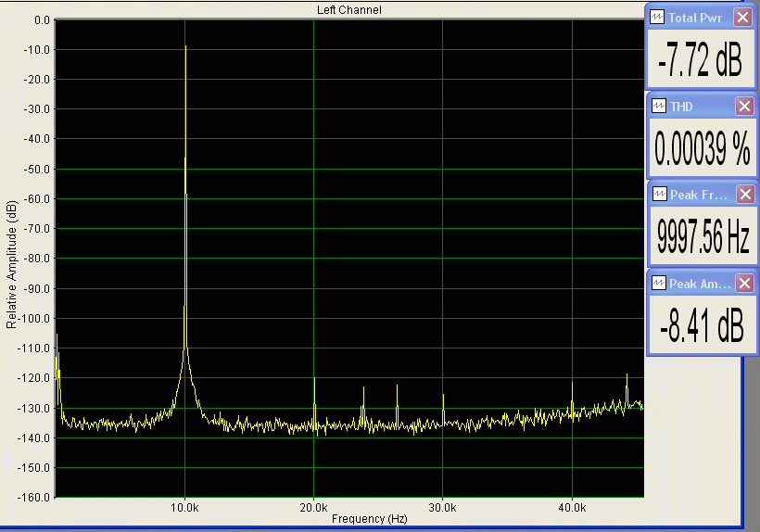Click the 9997.56 Hz peak frequency value
760x532 pixels.
[x=703, y=236]
